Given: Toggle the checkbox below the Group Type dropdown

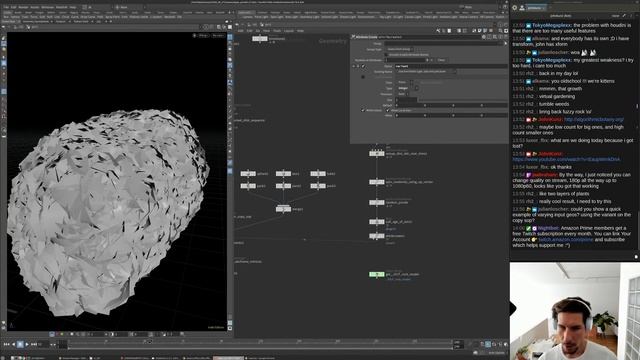Looking at the screenshot, I should pyautogui.click(x=387, y=55).
